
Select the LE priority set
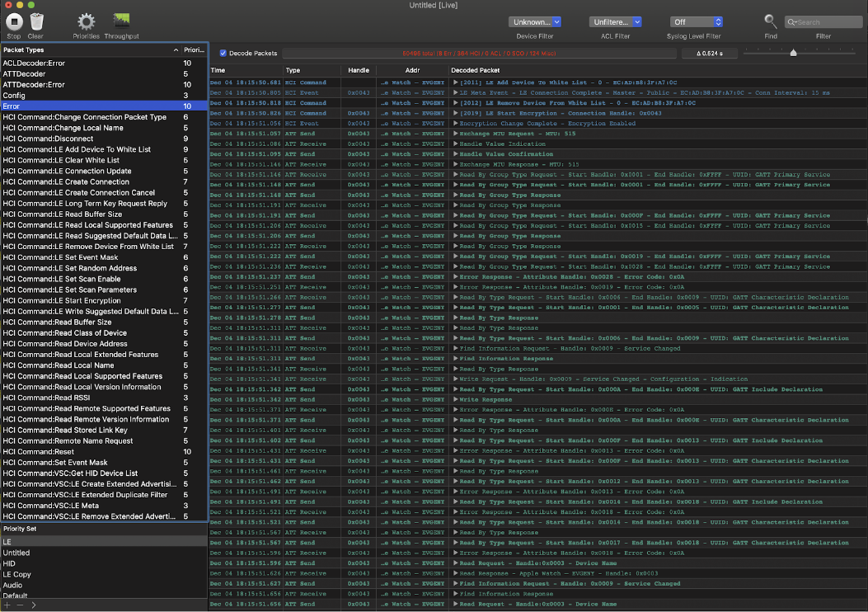point(104,542)
